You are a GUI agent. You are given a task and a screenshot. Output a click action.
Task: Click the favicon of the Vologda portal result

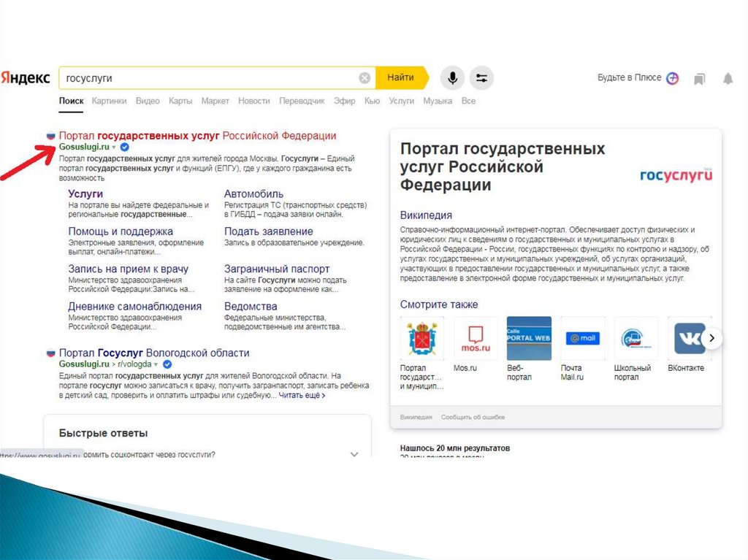click(50, 353)
